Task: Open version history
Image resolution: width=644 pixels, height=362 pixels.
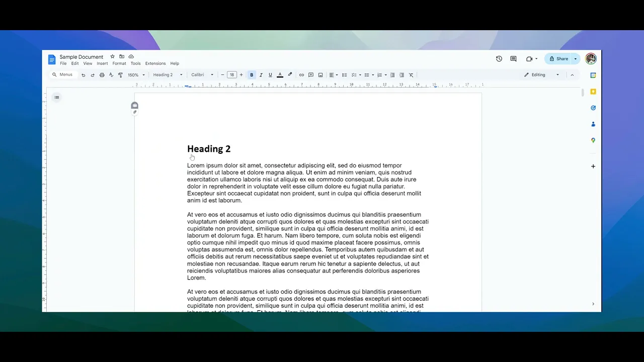Action: pyautogui.click(x=499, y=59)
